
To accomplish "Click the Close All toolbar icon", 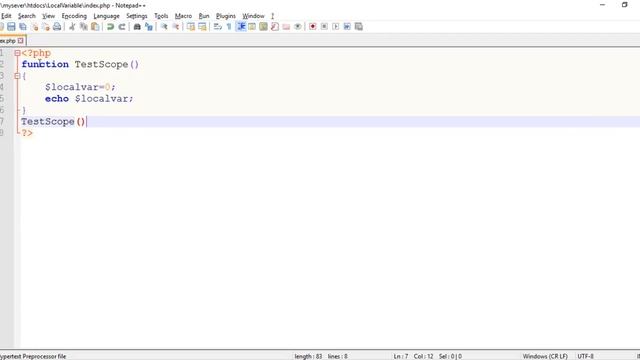I will (46, 27).
